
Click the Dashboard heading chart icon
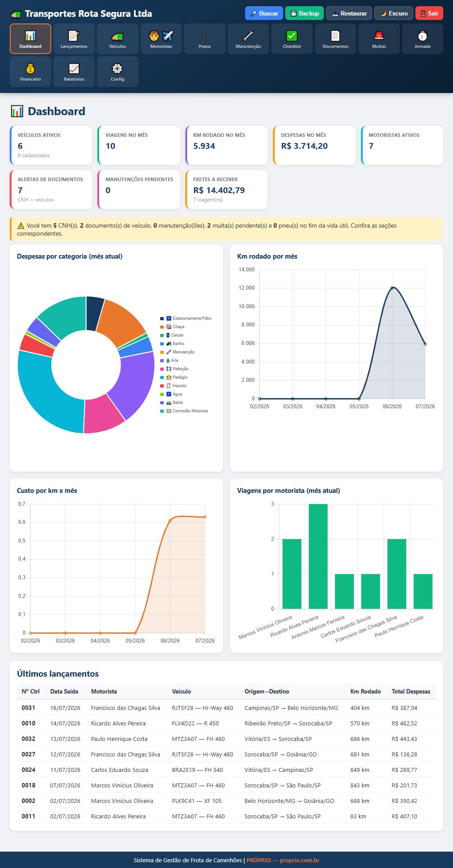click(x=17, y=111)
